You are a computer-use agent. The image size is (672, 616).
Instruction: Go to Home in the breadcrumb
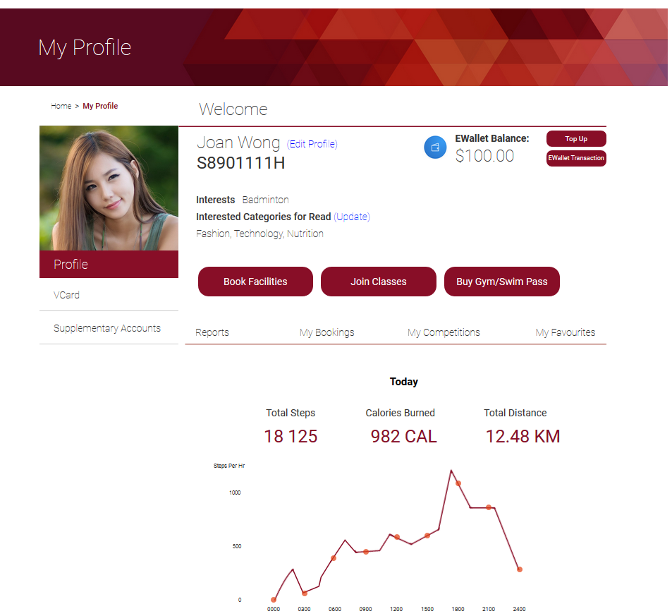coord(61,106)
